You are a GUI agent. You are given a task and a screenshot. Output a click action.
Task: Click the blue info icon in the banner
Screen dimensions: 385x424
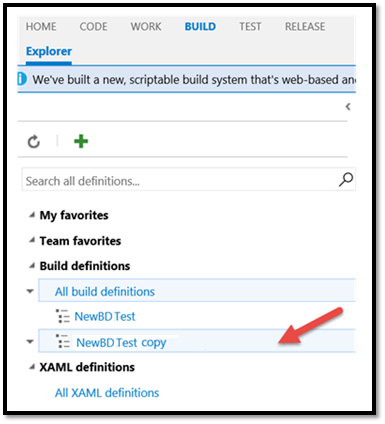click(x=22, y=79)
